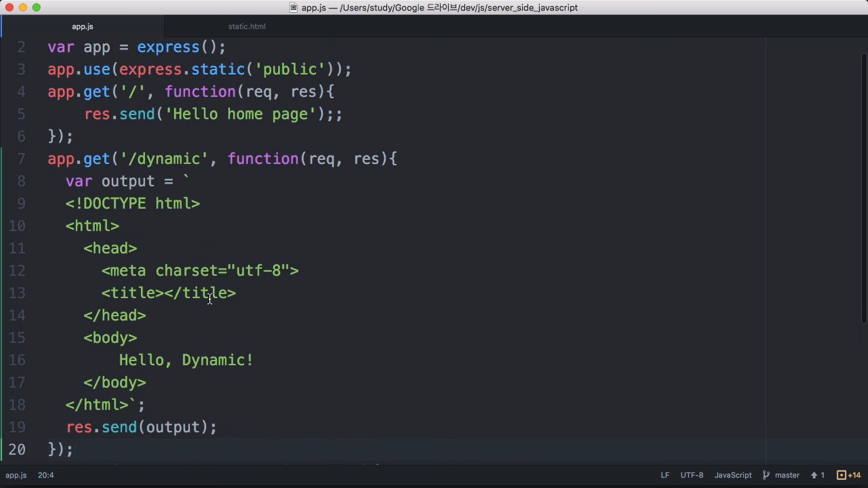This screenshot has width=868, height=488.
Task: Click line number 20 in the gutter
Action: (x=17, y=450)
